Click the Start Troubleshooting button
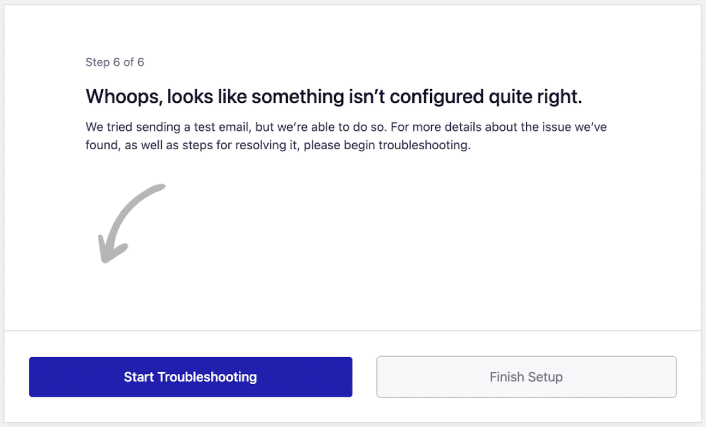This screenshot has height=427, width=706. (190, 377)
